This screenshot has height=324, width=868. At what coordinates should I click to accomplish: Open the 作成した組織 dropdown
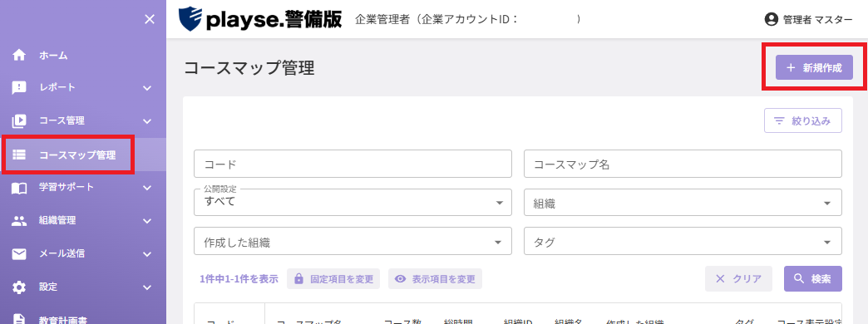[x=353, y=241]
